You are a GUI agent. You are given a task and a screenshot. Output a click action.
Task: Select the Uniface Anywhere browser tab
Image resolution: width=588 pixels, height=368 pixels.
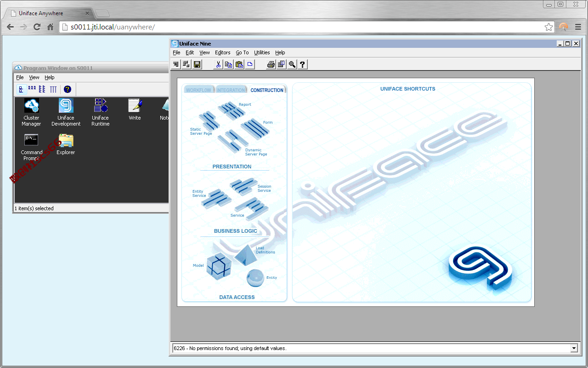coord(48,13)
